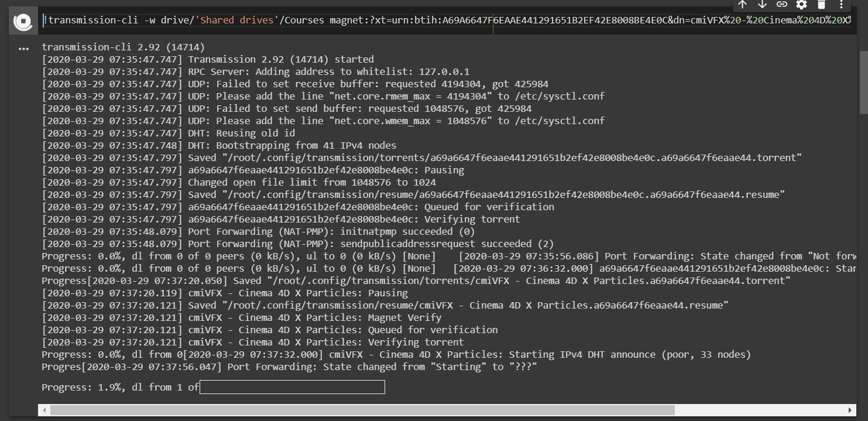The width and height of the screenshot is (868, 421).
Task: Open output options ellipsis beside the log
Action: coord(23,49)
